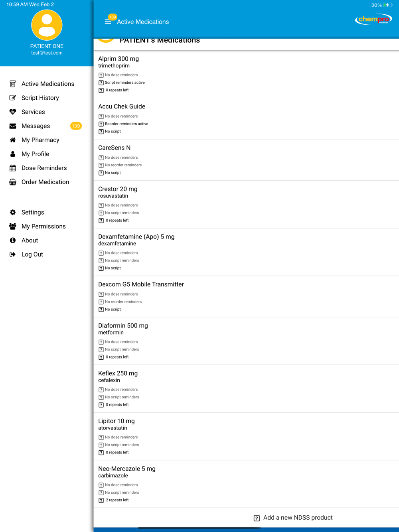Select Neo-Mercazole 5 mg entry
399x532 pixels.
point(127,469)
